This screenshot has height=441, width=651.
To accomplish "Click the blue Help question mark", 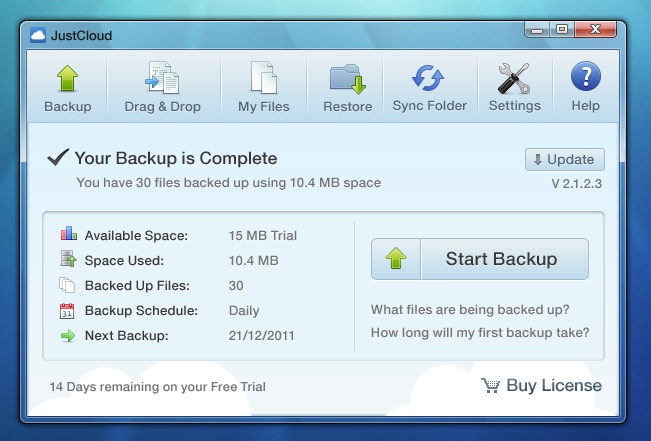I will point(585,78).
